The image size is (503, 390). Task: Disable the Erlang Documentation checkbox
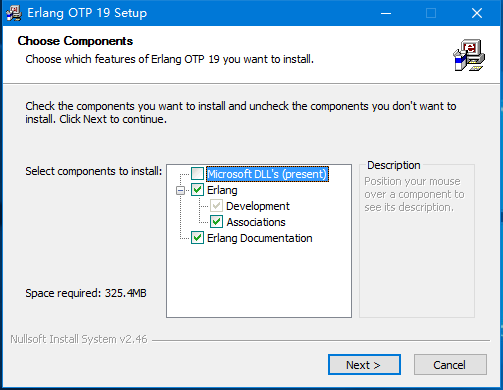tap(197, 238)
